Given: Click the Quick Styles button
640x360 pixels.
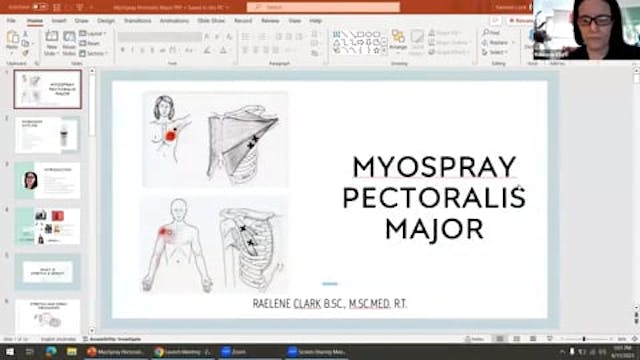Looking at the screenshot, I should tap(417, 42).
